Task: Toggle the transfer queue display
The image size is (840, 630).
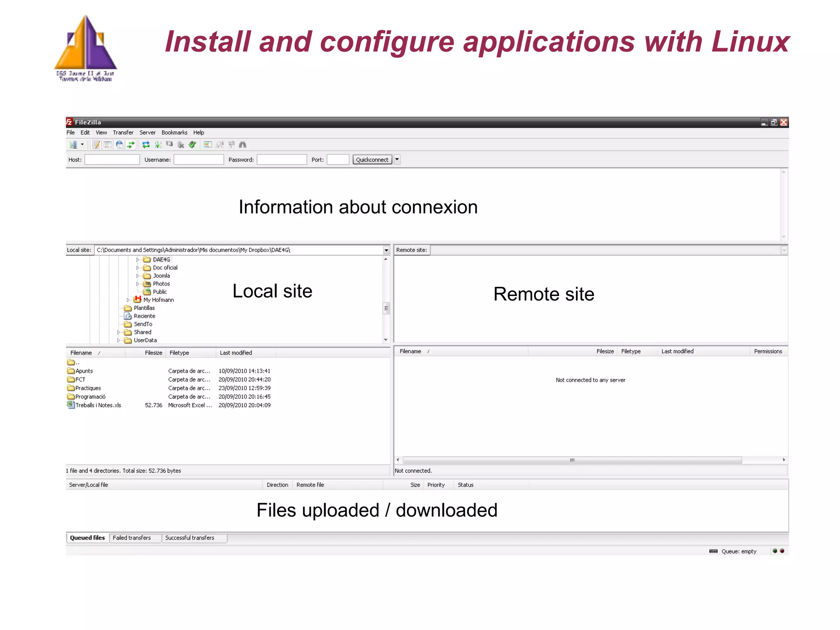Action: [131, 144]
